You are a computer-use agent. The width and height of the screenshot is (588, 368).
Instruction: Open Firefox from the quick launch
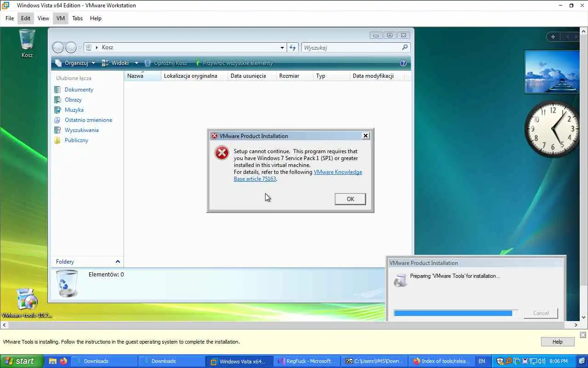tap(63, 361)
